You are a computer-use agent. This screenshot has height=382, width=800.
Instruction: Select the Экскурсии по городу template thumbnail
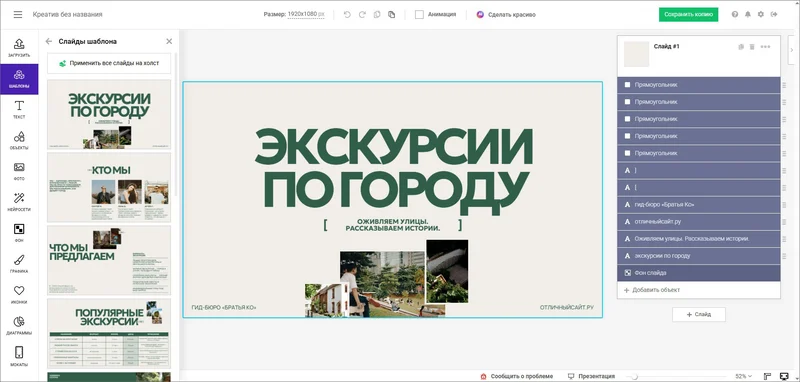click(109, 114)
